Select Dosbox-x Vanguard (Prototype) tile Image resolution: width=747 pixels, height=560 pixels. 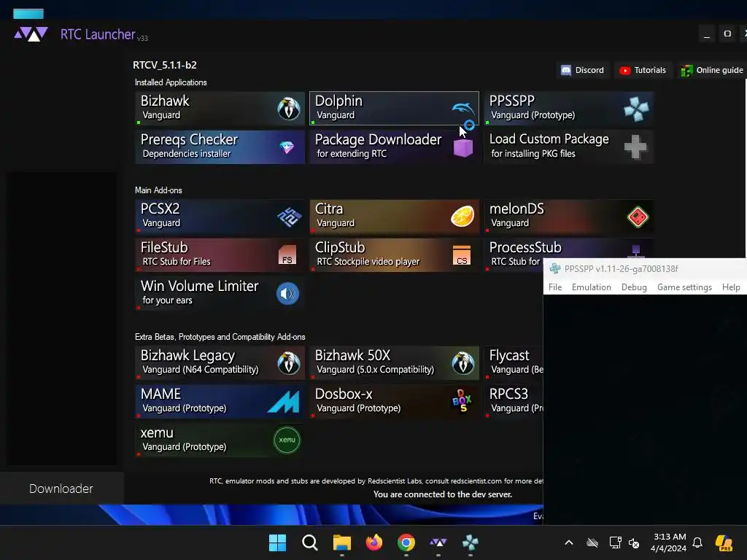click(x=394, y=402)
